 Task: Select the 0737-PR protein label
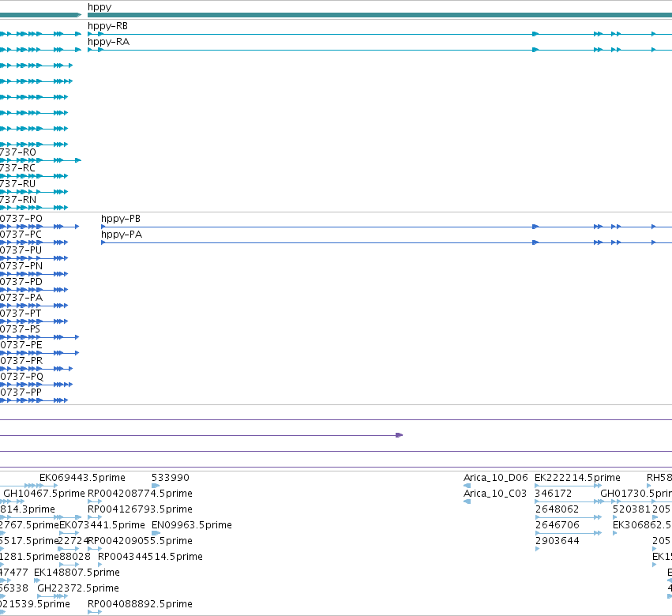coord(21,362)
